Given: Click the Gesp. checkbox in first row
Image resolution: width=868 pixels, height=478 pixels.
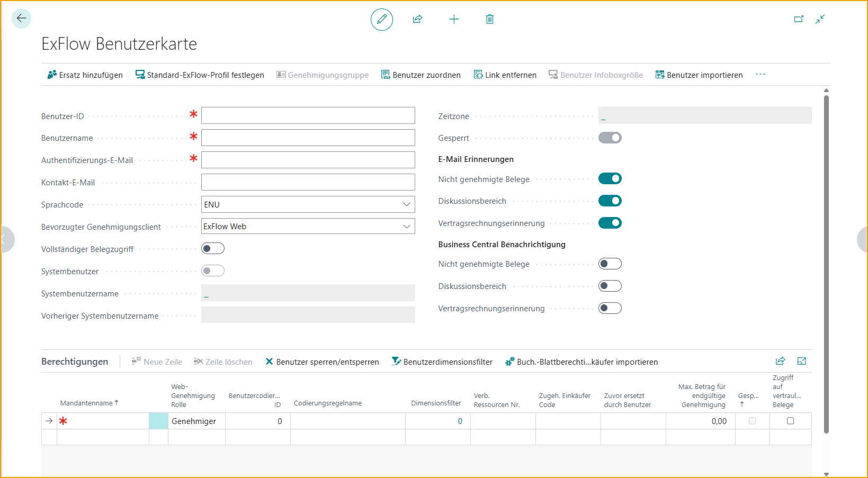Looking at the screenshot, I should click(752, 421).
